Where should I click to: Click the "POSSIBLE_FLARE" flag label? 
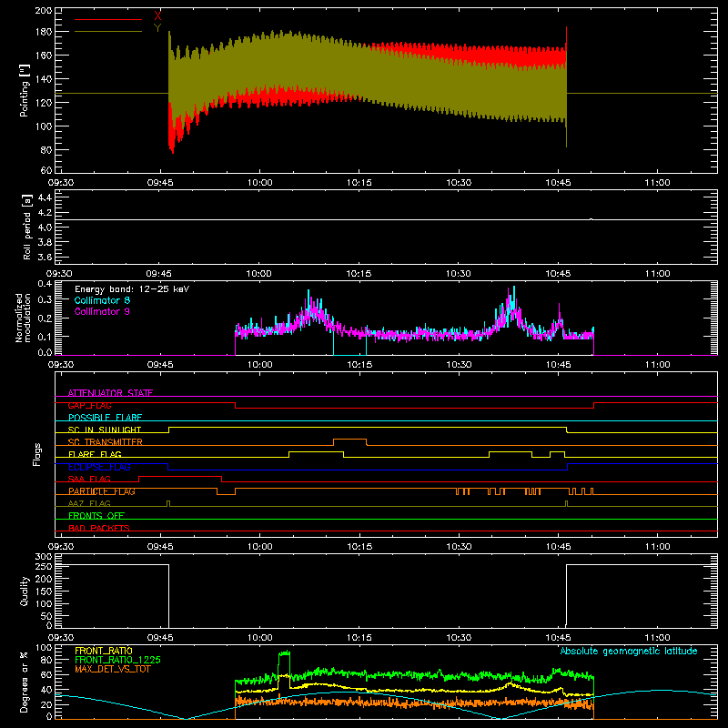click(105, 418)
